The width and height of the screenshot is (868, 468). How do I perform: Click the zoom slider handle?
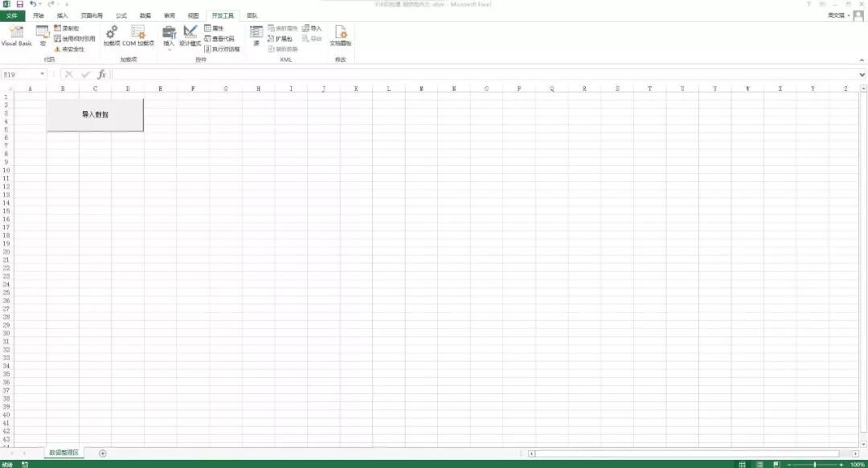[815, 464]
